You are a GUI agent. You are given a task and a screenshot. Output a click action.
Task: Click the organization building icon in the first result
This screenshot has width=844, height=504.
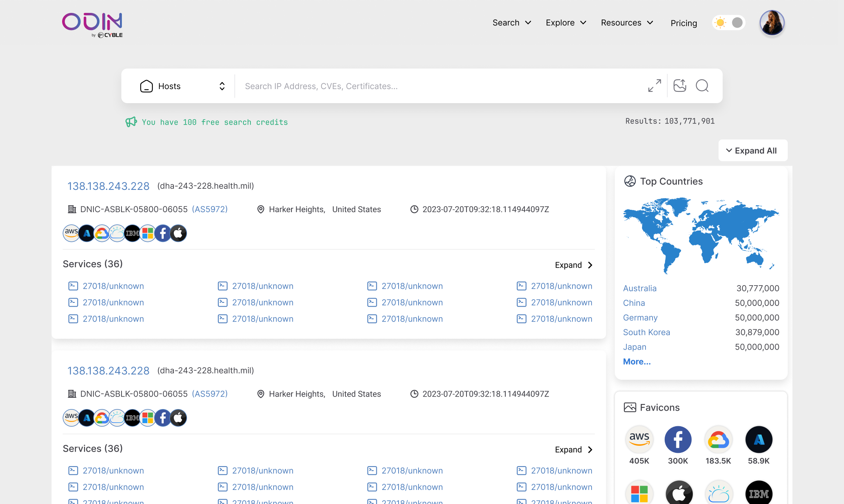pyautogui.click(x=72, y=209)
